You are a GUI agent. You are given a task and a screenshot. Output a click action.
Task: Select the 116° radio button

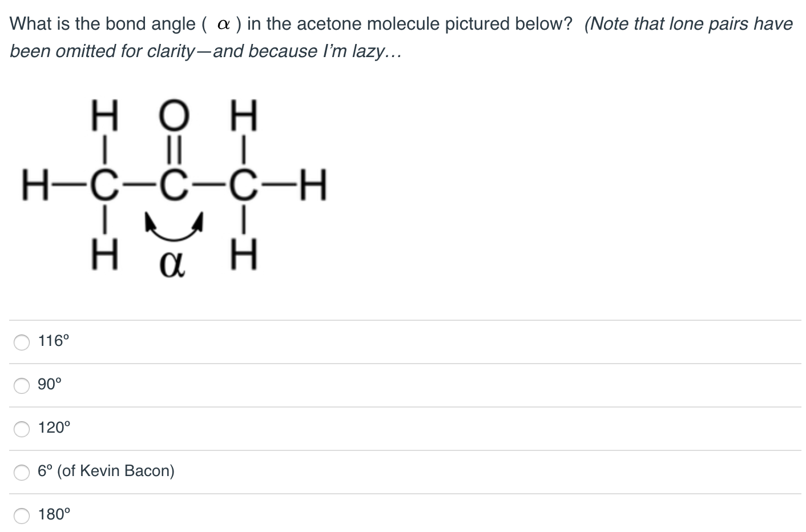click(22, 342)
